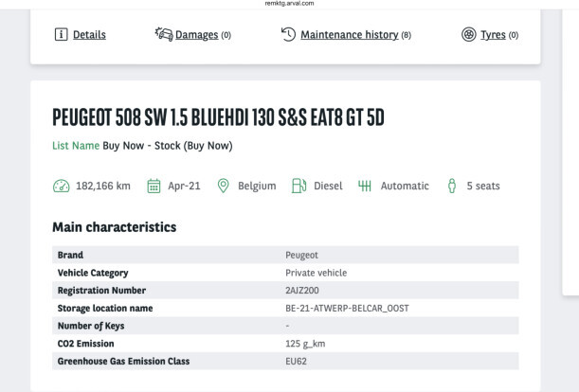Click the Buy Now - Stock text
Image resolution: width=579 pixels, height=392 pixels.
pos(168,146)
